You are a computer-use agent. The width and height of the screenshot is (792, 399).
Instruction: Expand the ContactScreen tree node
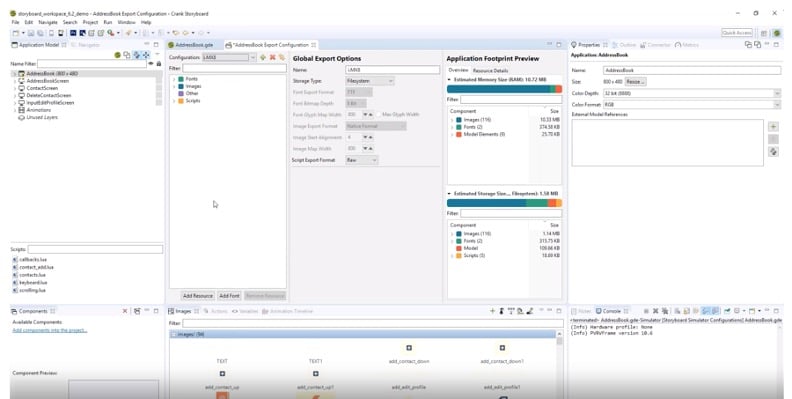coord(14,88)
